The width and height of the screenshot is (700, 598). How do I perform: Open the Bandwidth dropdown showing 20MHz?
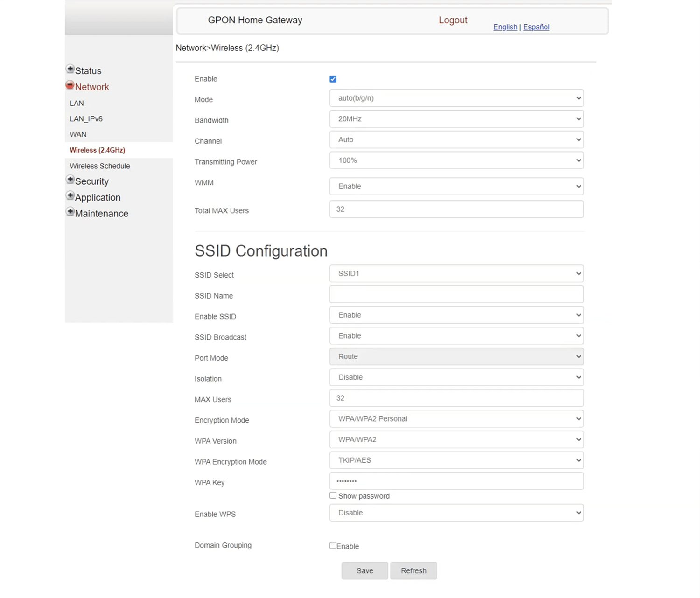456,119
